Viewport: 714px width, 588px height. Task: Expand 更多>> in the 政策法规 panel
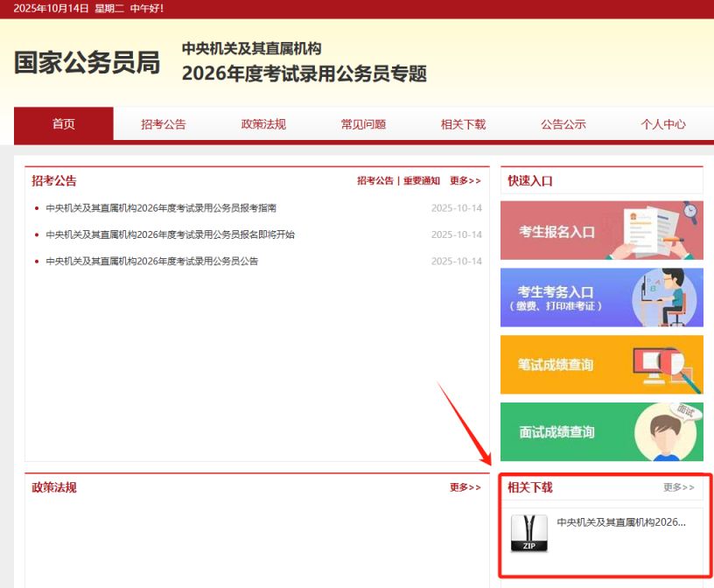click(x=465, y=487)
